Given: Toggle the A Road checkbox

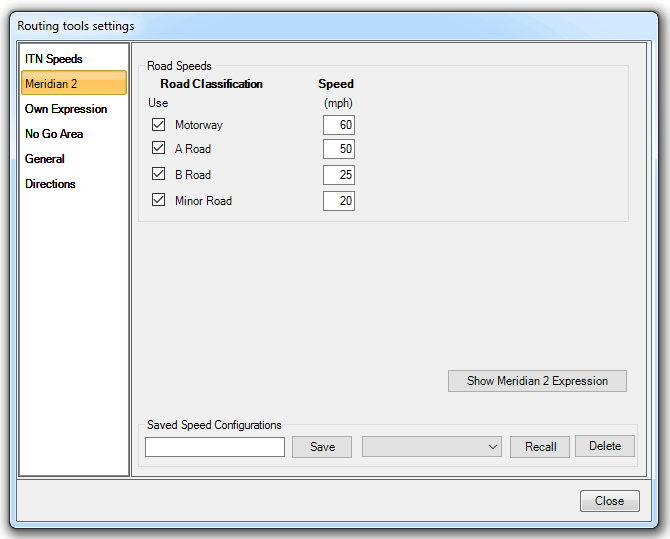Looking at the screenshot, I should tap(158, 148).
